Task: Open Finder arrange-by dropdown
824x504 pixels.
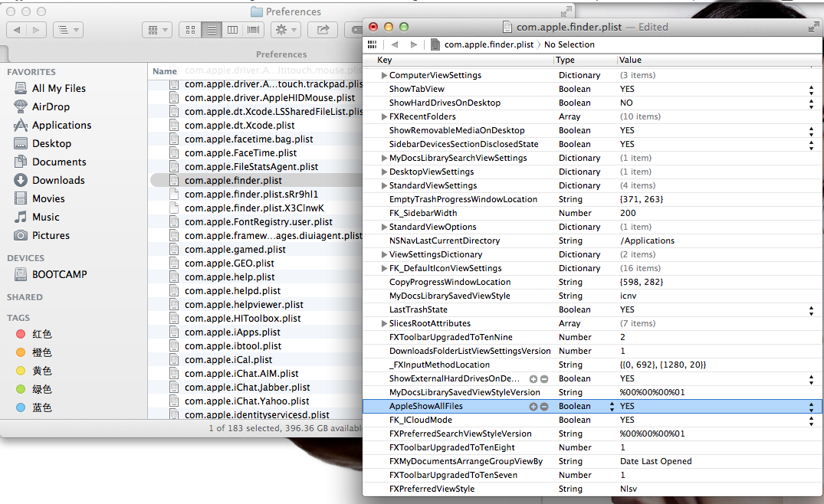Action: (68, 30)
